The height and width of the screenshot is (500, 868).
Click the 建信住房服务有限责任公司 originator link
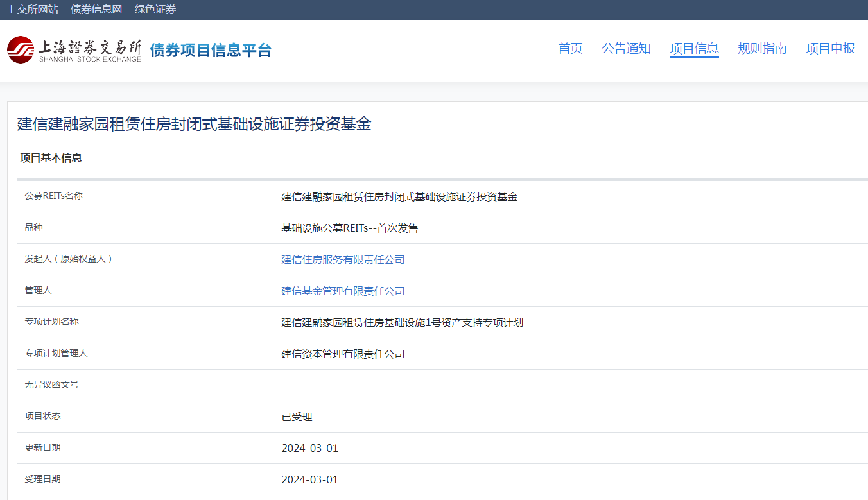(343, 260)
